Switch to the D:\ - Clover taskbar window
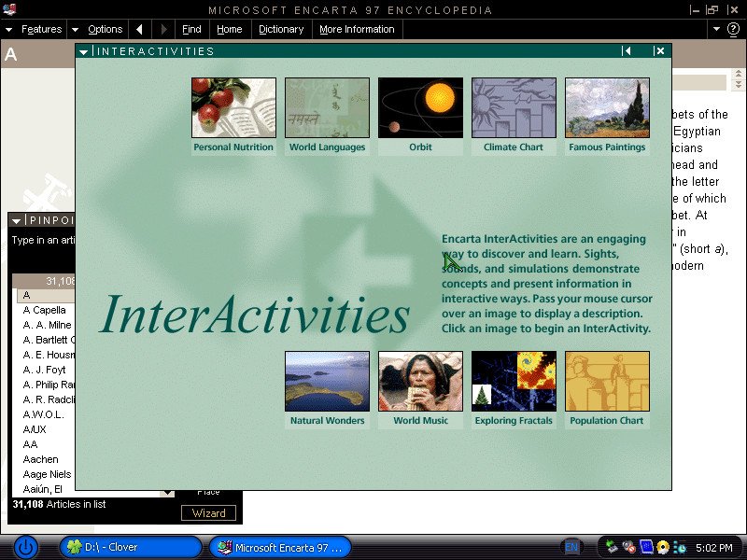This screenshot has height=560, width=747. click(x=131, y=547)
